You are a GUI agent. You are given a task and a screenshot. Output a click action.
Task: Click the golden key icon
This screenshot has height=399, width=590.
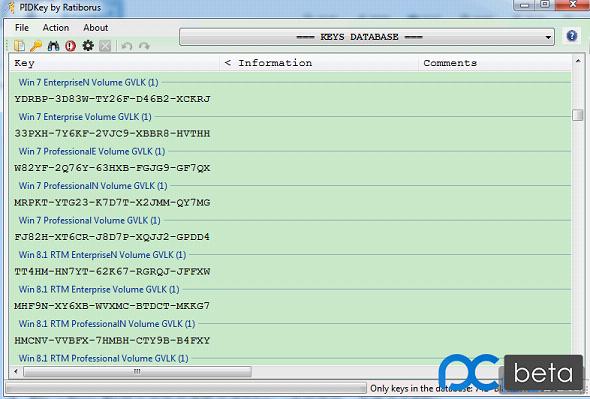tap(36, 46)
